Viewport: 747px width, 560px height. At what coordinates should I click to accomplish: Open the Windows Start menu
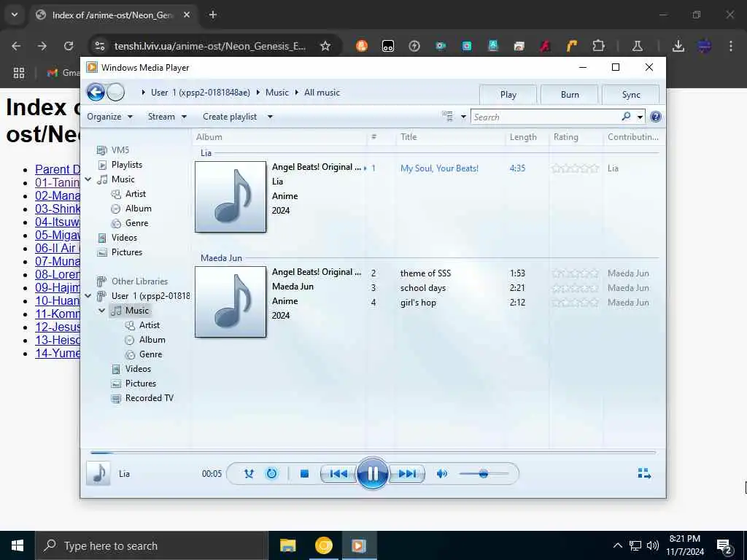18,545
